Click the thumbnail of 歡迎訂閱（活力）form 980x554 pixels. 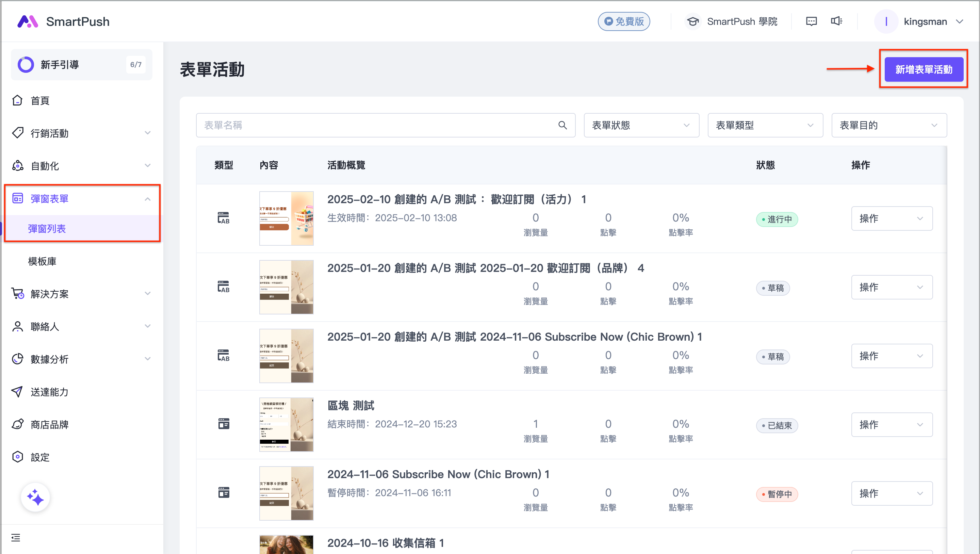(x=286, y=218)
